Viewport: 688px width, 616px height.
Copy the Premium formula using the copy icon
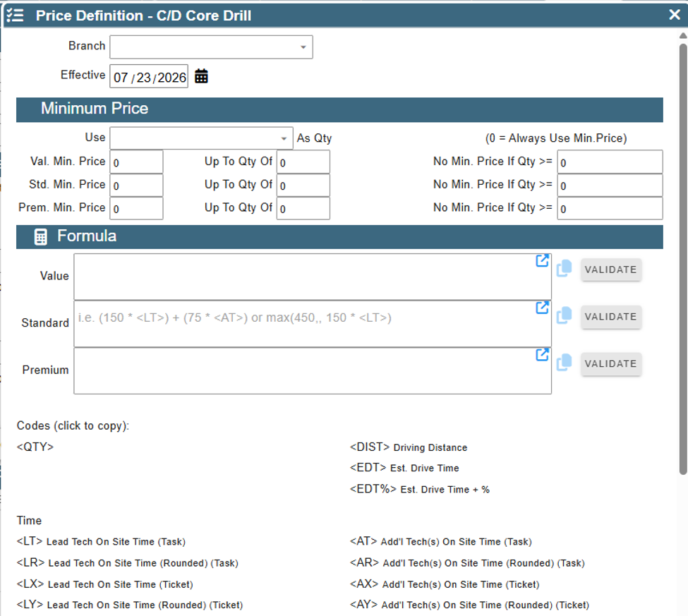[x=564, y=363]
